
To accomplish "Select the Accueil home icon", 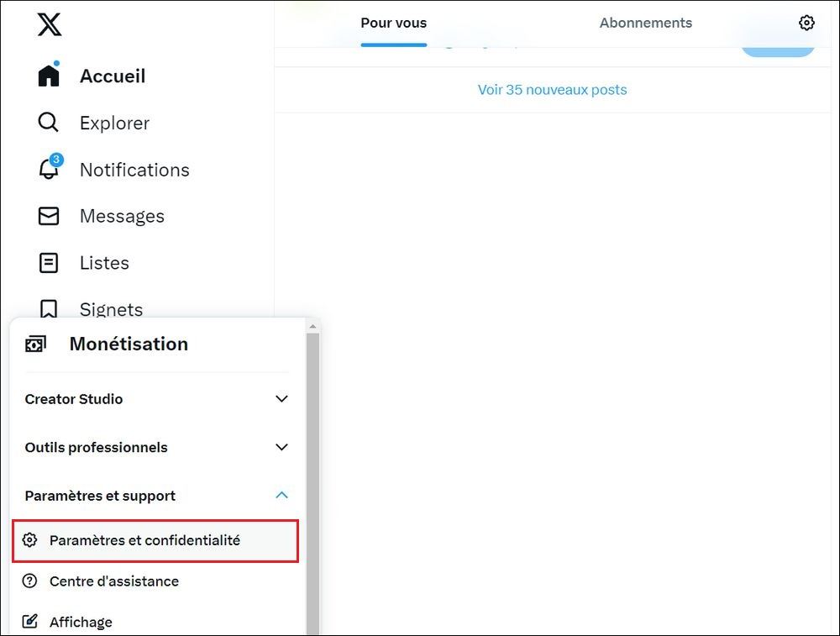I will [x=48, y=74].
